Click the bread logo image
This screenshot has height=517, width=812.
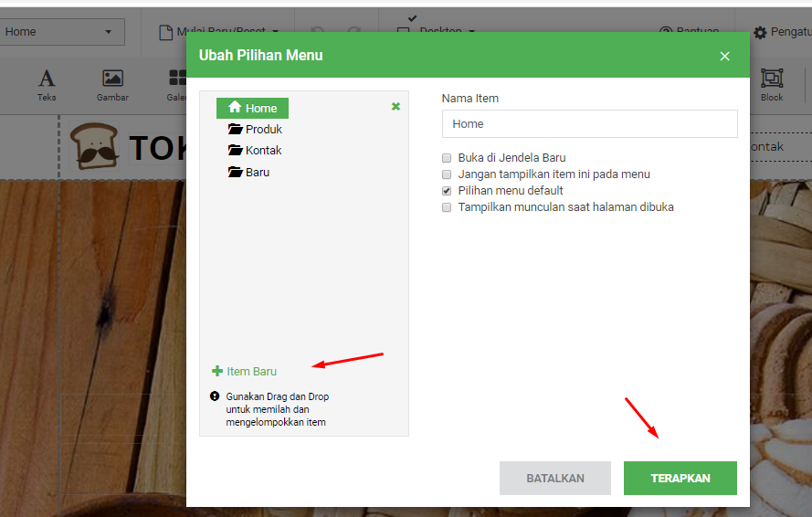(94, 146)
